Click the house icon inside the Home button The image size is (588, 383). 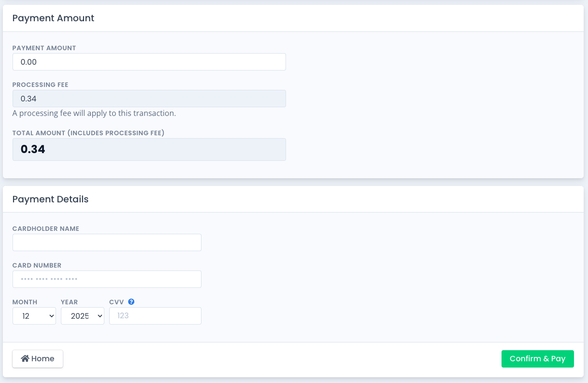[25, 358]
